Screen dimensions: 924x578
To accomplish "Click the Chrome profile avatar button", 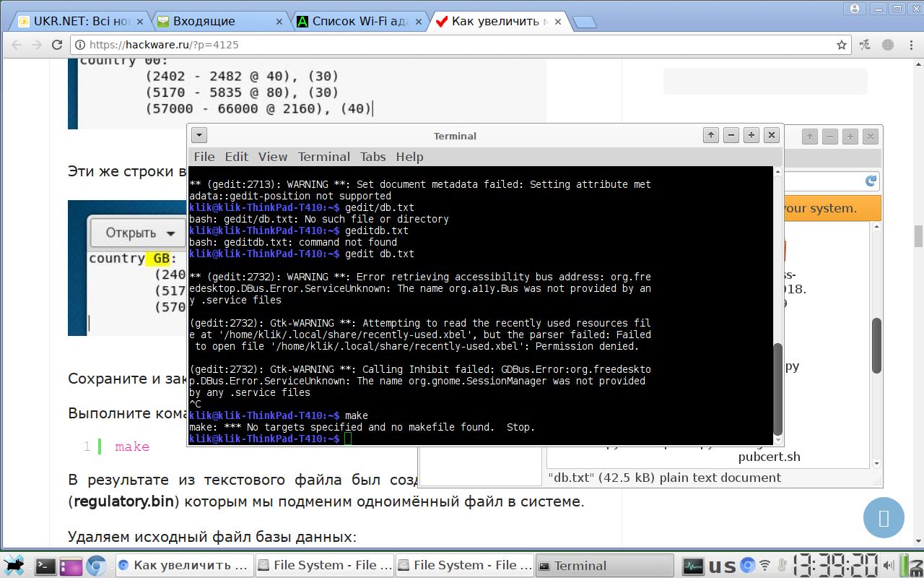I will [x=855, y=9].
